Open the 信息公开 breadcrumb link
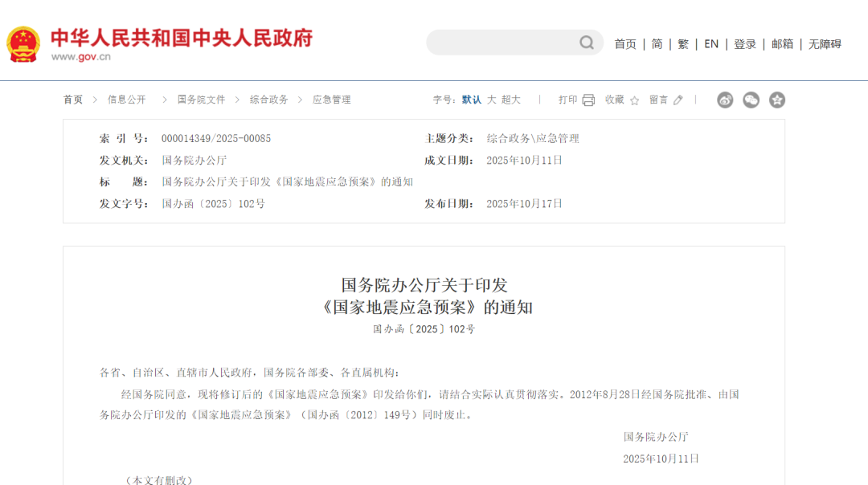Image resolution: width=868 pixels, height=485 pixels. click(x=127, y=99)
